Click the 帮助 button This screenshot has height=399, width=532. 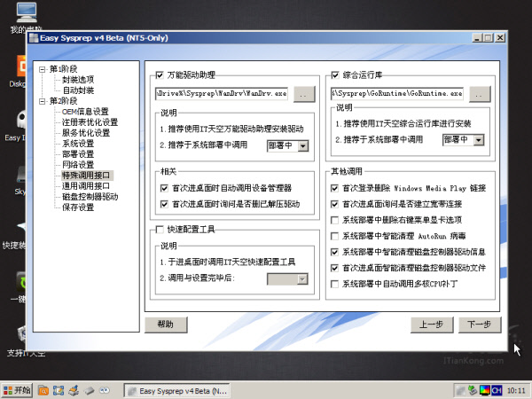[166, 325]
